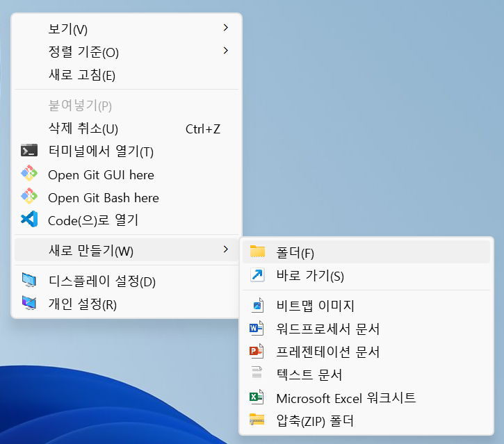Viewport: 504px width, 444px height.
Task: Click the shortcut arrow icon beside 바로 가기
Action: [x=257, y=276]
